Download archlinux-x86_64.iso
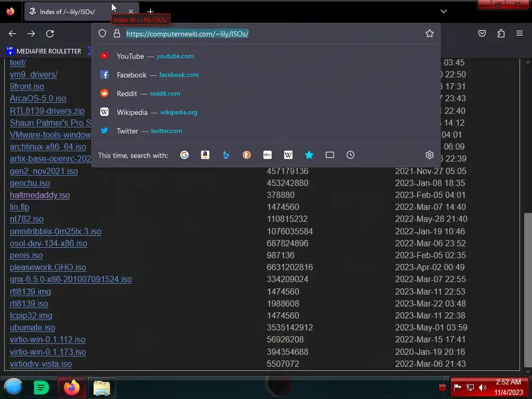Screen dimensions: 532x399 tap(48, 147)
